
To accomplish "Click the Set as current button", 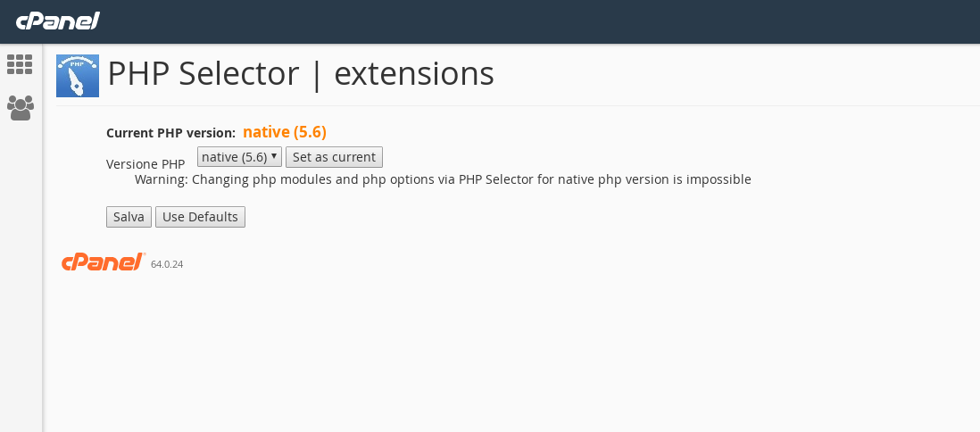I will pyautogui.click(x=335, y=157).
